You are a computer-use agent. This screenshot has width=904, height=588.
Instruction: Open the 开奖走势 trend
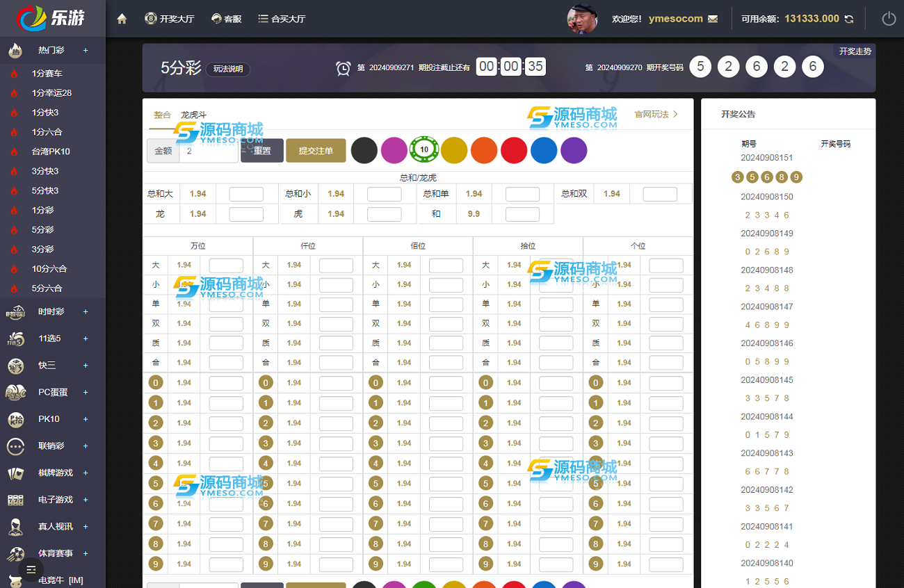click(x=855, y=51)
